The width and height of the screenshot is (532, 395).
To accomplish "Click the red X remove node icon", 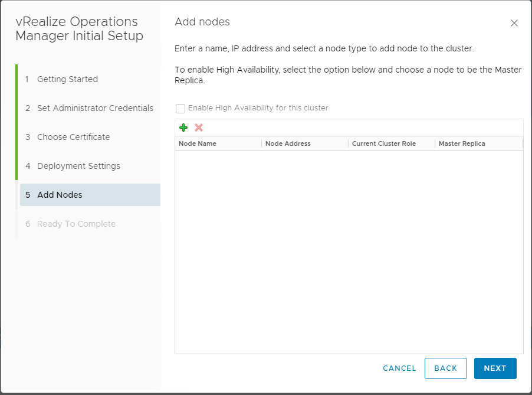I will (199, 128).
